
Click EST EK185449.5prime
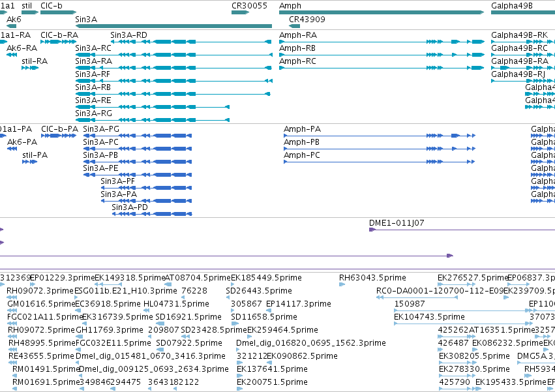tap(266, 278)
